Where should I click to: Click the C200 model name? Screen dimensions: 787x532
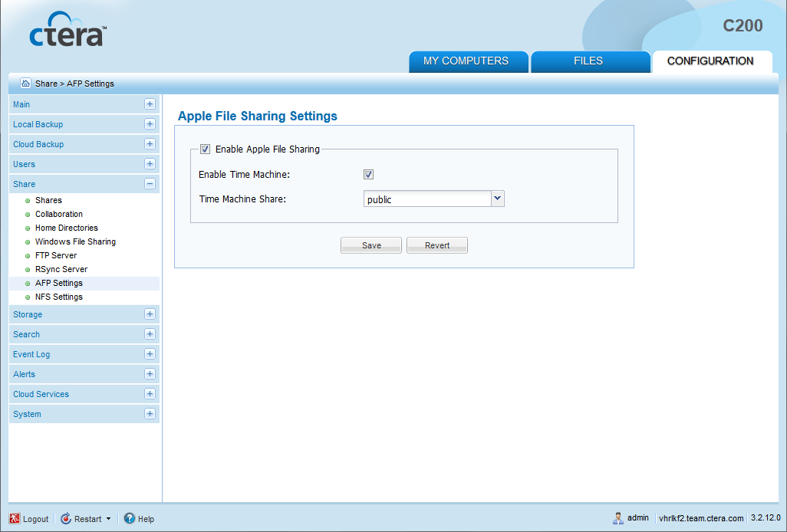(x=743, y=25)
